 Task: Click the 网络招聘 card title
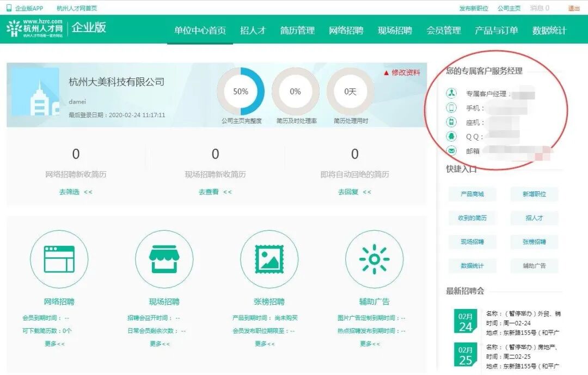pos(59,301)
